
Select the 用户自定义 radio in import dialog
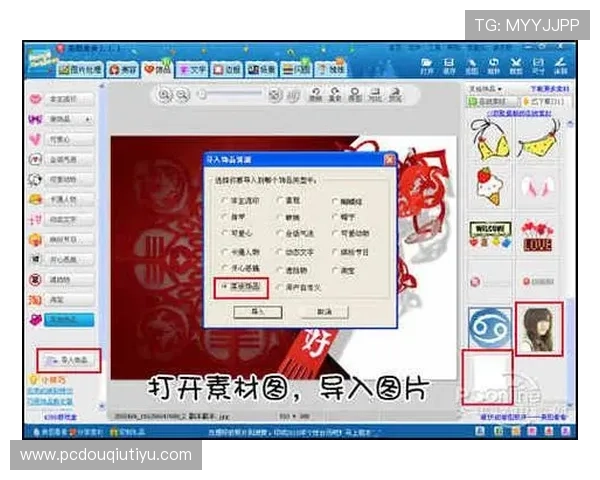[280, 287]
